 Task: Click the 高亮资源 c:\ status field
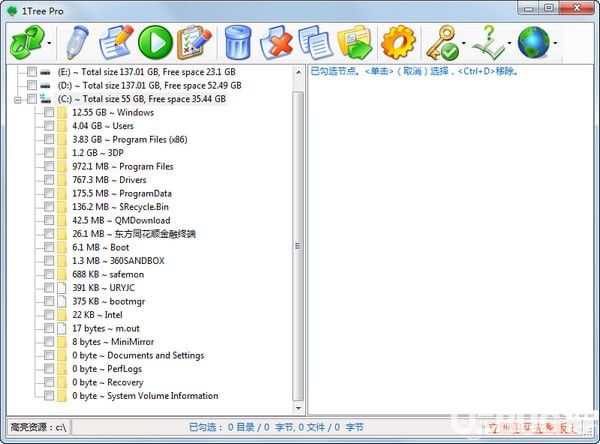click(39, 427)
